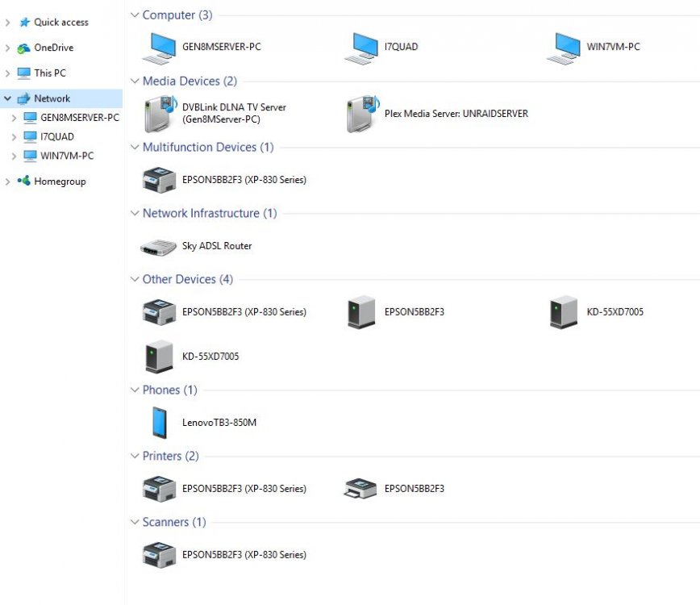Screen dimensions: 700x605
Task: Collapse the Other Devices (4) group
Action: coord(135,279)
